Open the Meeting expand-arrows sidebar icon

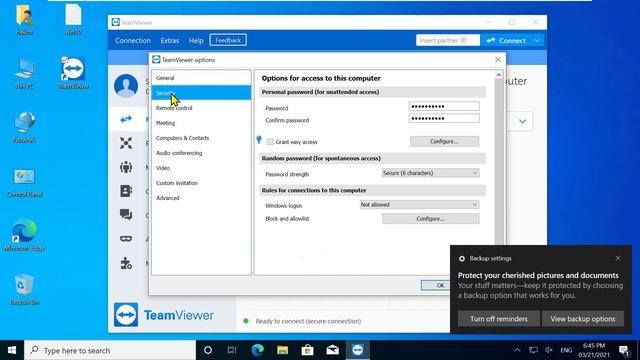(x=126, y=143)
